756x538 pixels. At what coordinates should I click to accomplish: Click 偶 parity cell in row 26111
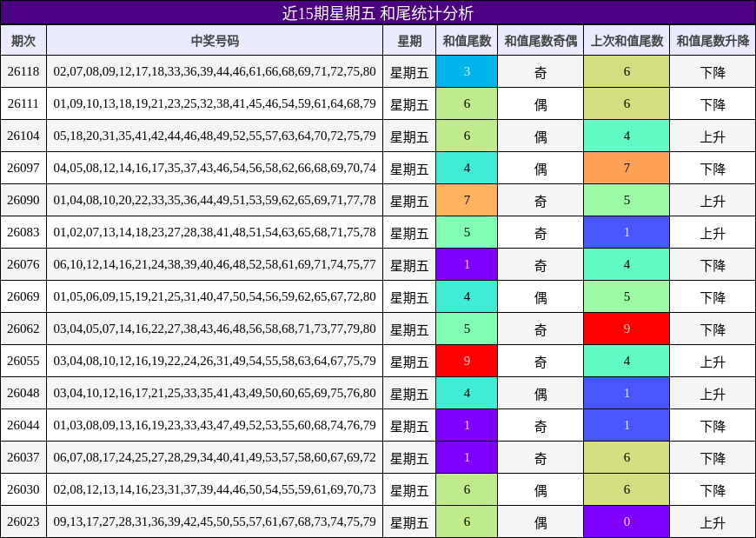coord(540,103)
